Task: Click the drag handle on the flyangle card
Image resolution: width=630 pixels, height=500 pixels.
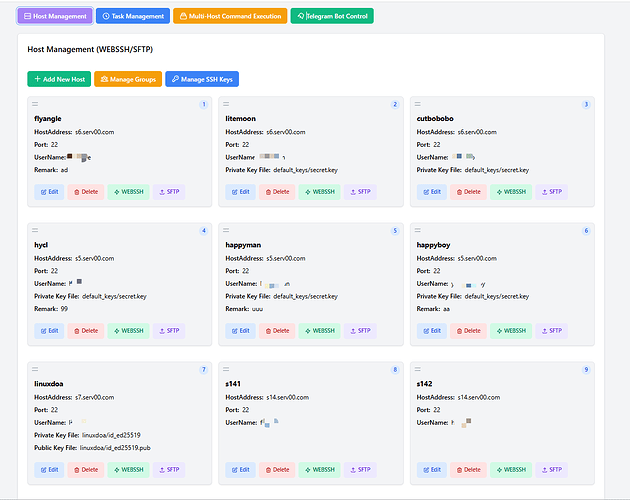Action: point(35,104)
